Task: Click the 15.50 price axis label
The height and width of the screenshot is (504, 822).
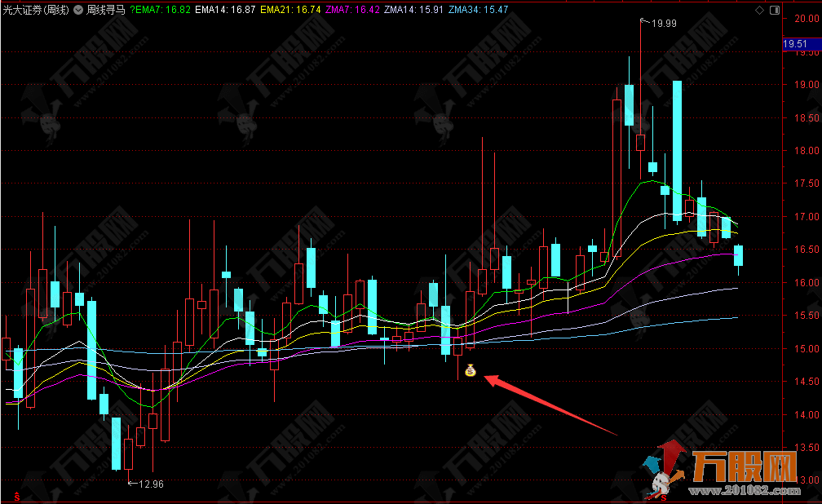Action: coord(807,316)
